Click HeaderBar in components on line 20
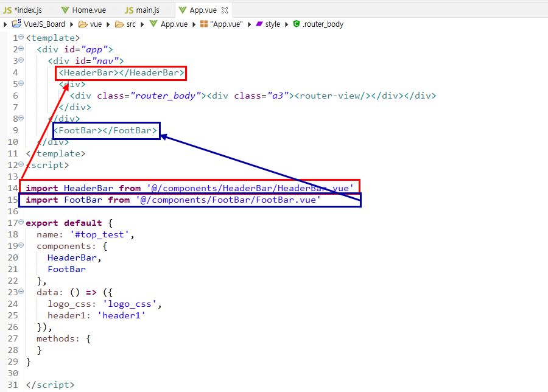 click(72, 258)
